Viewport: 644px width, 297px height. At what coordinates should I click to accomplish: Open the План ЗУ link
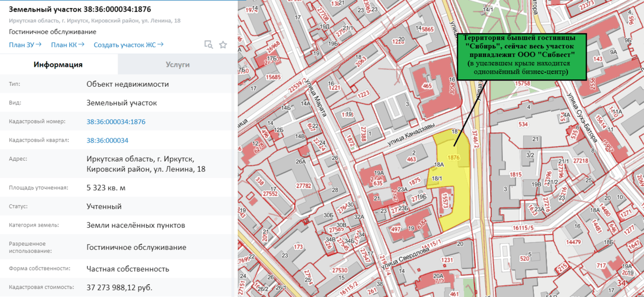pos(25,44)
